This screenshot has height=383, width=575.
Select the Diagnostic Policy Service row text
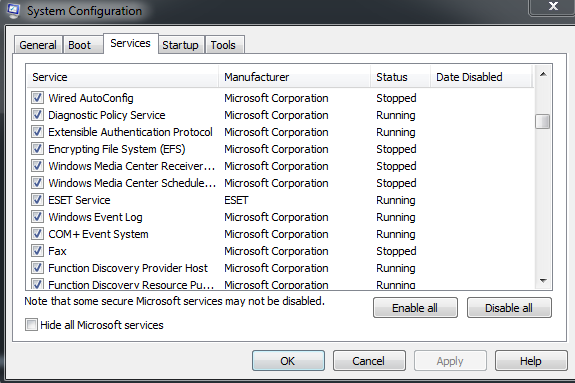point(107,115)
